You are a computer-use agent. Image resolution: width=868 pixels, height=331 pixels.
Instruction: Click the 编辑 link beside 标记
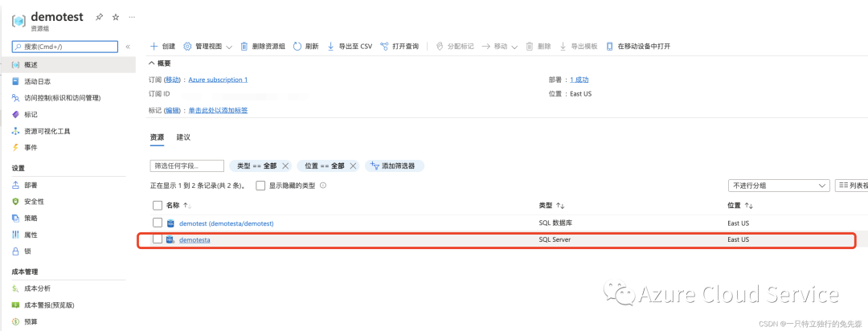[173, 110]
